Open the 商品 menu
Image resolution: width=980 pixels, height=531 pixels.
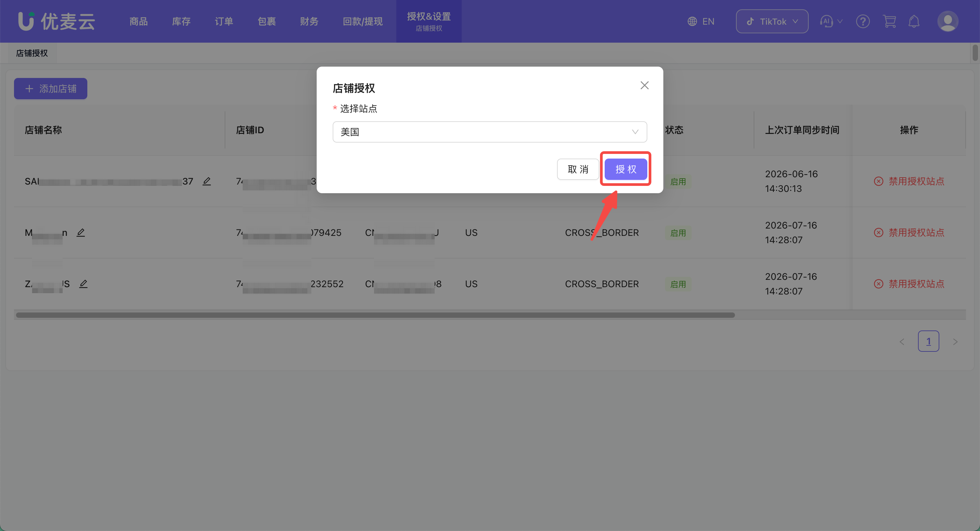(x=138, y=21)
